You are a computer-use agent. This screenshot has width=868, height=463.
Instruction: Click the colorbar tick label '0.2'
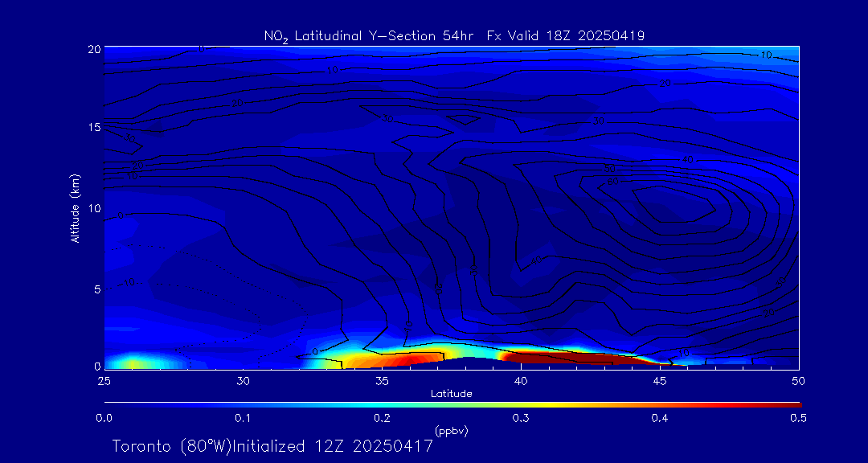click(x=382, y=419)
